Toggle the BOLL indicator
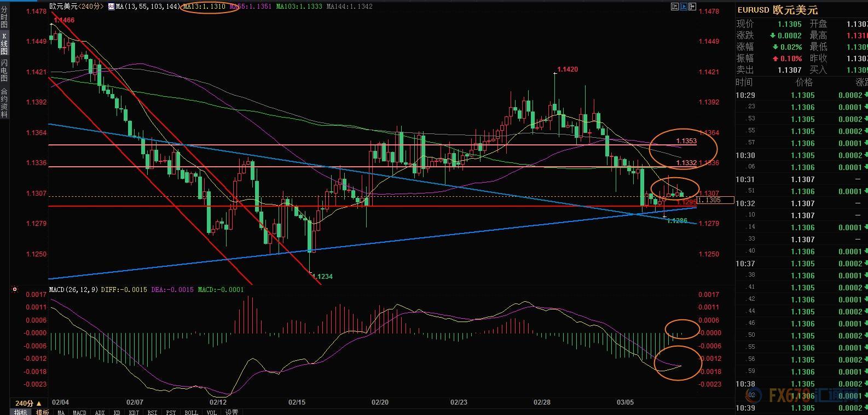 pyautogui.click(x=191, y=412)
